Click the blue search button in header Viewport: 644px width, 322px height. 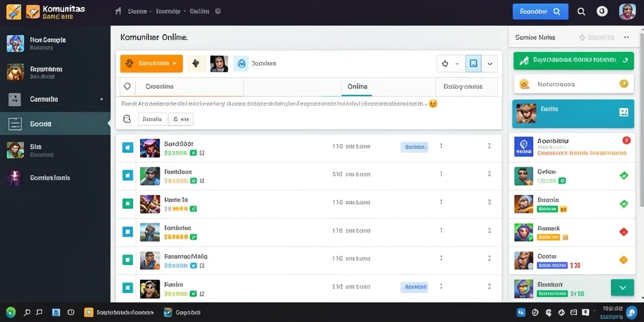[x=540, y=11]
